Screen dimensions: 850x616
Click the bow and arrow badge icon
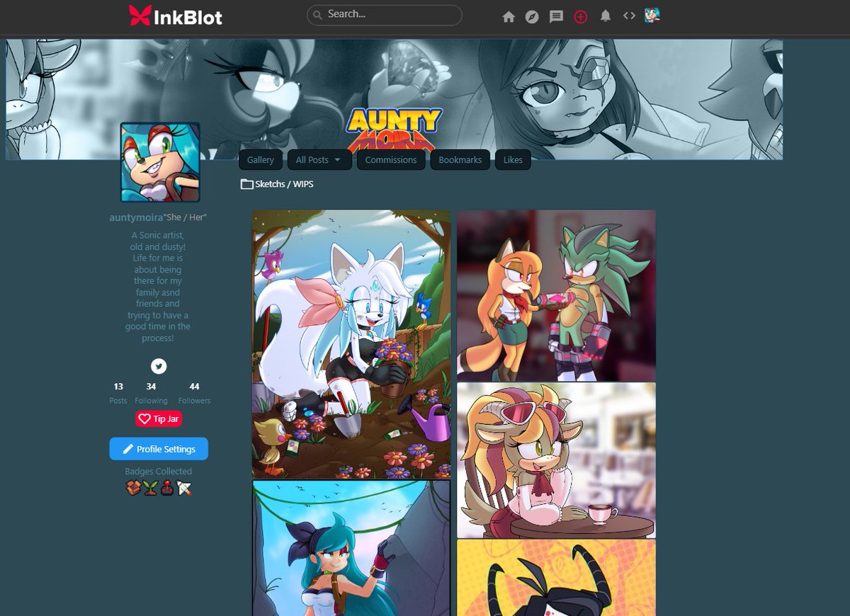pos(184,487)
